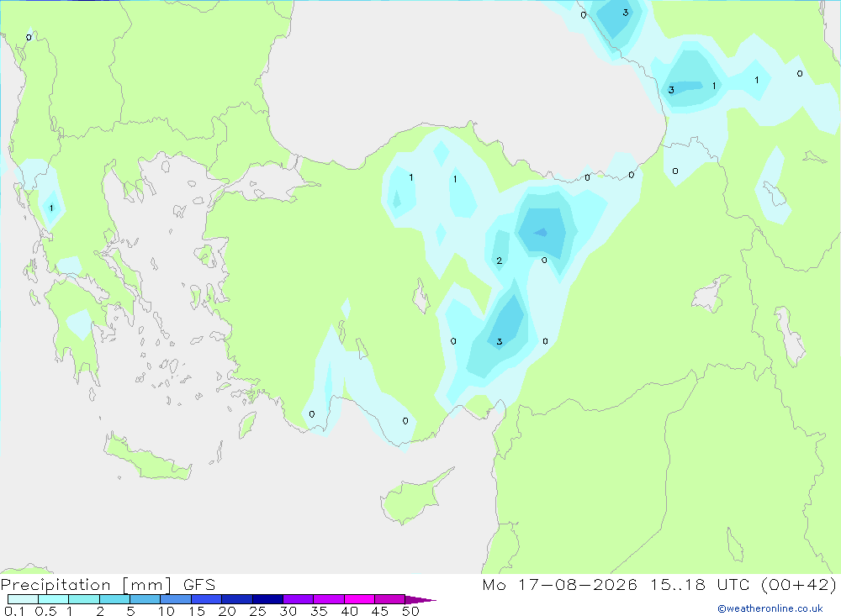841x616 pixels.
Task: Pick the 30–35 mm violet legend swatch
Action: [299, 599]
